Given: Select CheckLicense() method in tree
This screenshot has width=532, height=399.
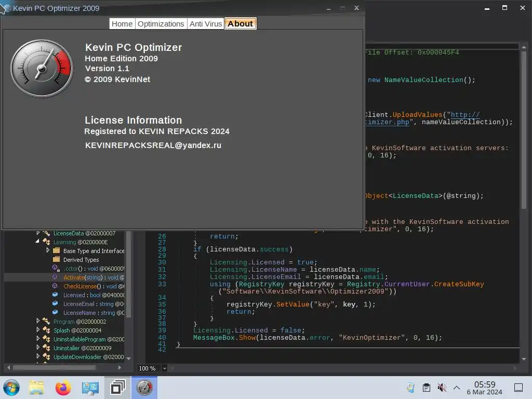Looking at the screenshot, I should 94,286.
